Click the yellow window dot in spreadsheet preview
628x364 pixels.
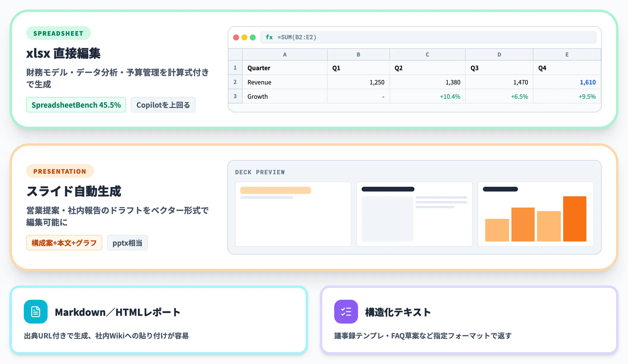click(x=244, y=37)
